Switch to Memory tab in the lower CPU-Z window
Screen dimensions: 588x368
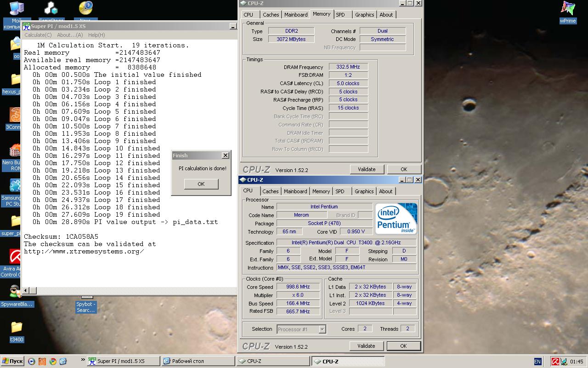pyautogui.click(x=321, y=191)
